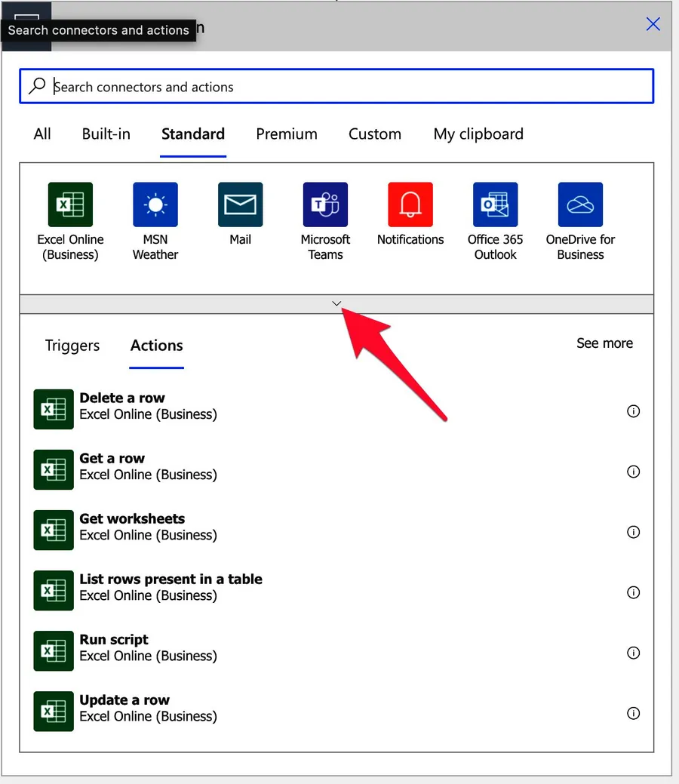Show info for Delete a row action
679x784 pixels.
coord(634,411)
